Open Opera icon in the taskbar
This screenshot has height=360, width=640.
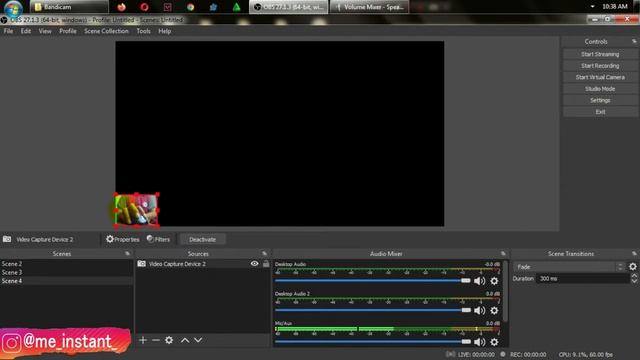[x=144, y=7]
